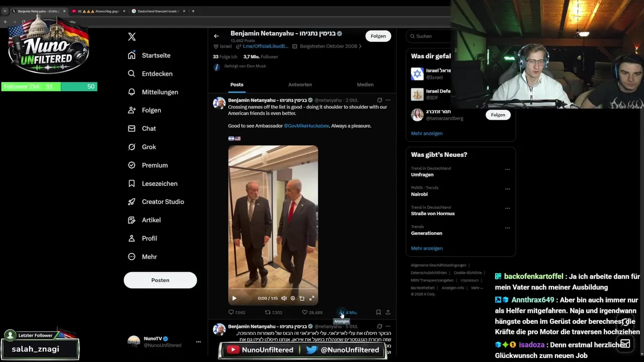Follow Benjamin Netanyahu with the header Folgen button
Viewport: 644px width, 362px height.
[378, 36]
